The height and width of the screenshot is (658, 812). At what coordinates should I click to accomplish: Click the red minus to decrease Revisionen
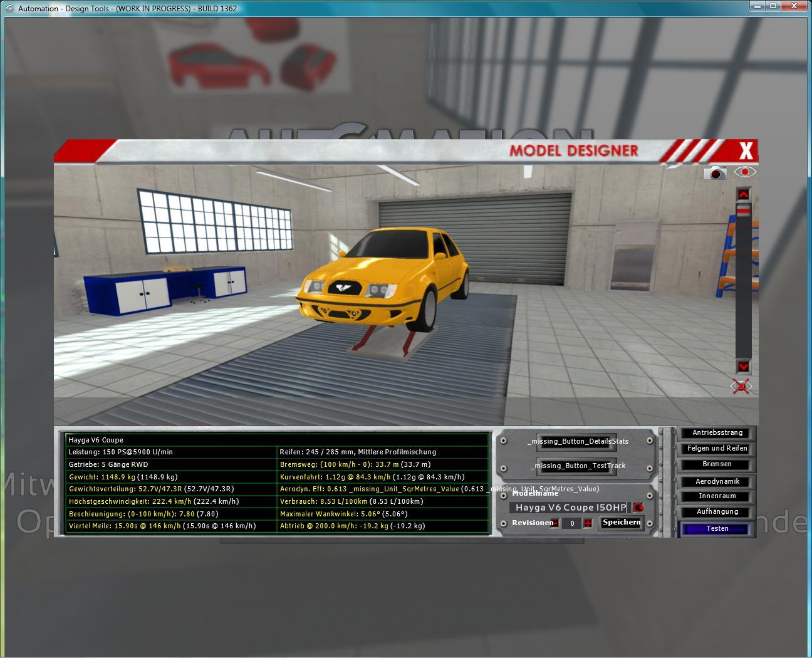point(554,523)
